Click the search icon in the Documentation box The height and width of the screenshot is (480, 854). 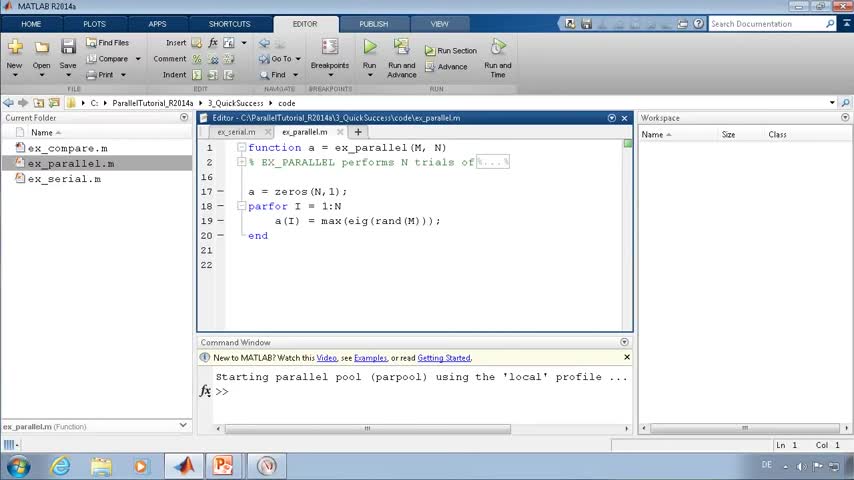tap(829, 24)
